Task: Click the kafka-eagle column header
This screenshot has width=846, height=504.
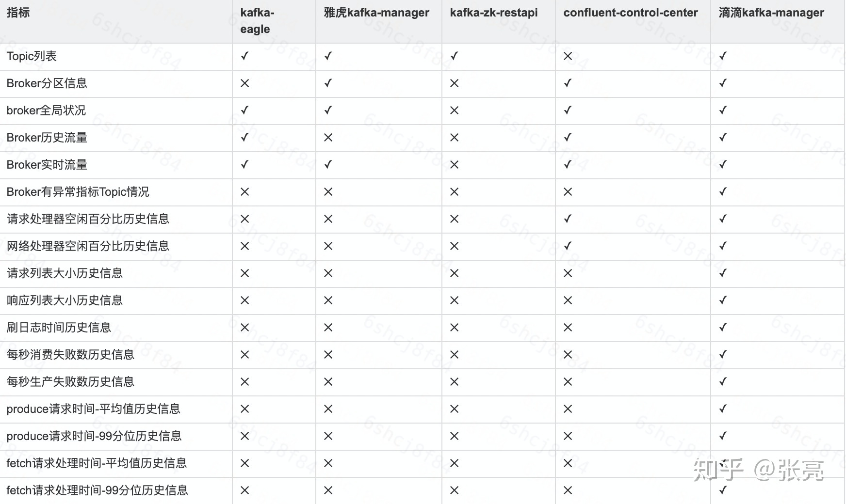Action: (x=257, y=21)
